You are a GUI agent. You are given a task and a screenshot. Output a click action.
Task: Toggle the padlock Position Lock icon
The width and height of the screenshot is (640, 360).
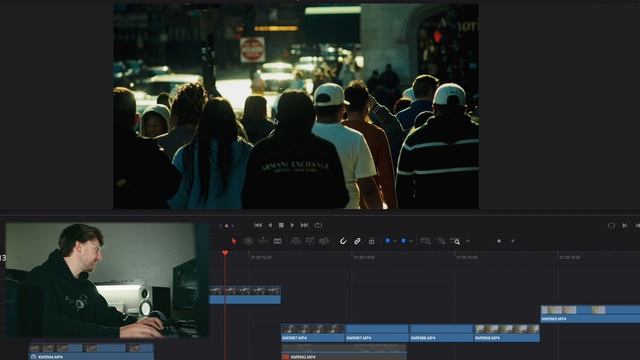click(371, 241)
